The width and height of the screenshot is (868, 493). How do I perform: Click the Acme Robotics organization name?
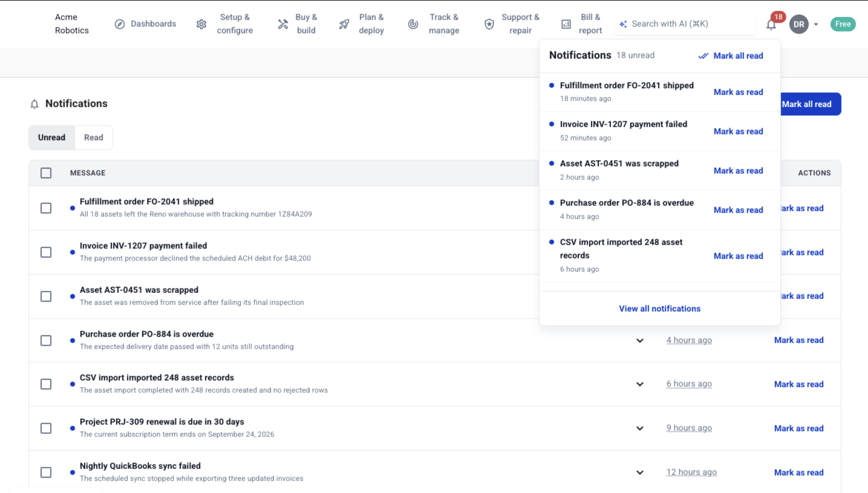click(72, 24)
